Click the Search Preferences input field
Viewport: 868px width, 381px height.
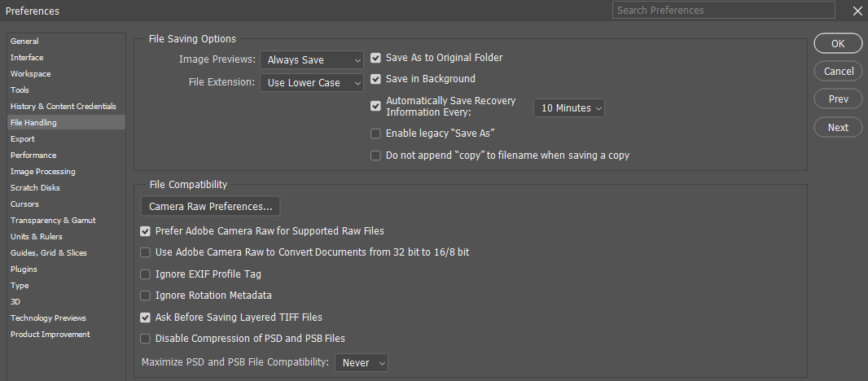[x=723, y=11]
